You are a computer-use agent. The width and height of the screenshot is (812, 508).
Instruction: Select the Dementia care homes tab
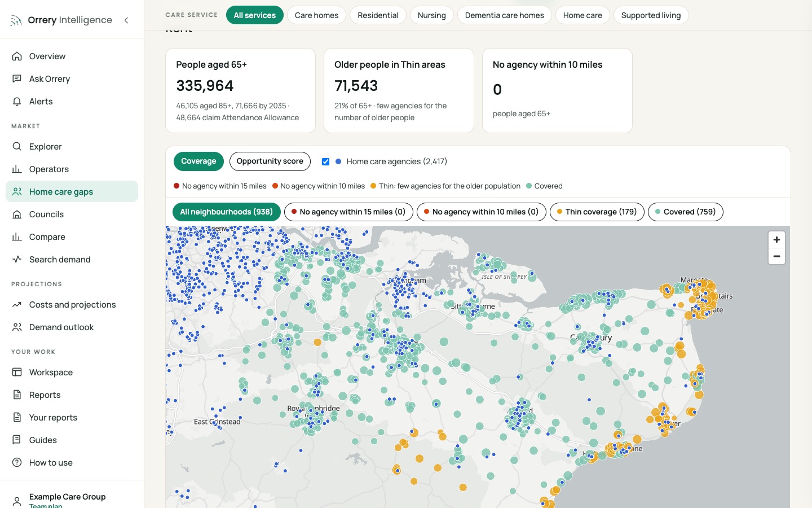pyautogui.click(x=505, y=15)
